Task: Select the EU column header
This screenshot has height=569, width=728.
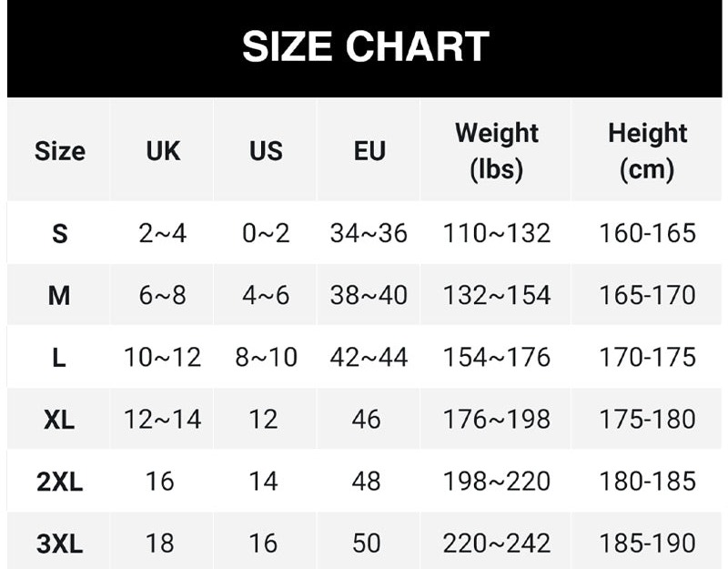Action: click(x=369, y=151)
